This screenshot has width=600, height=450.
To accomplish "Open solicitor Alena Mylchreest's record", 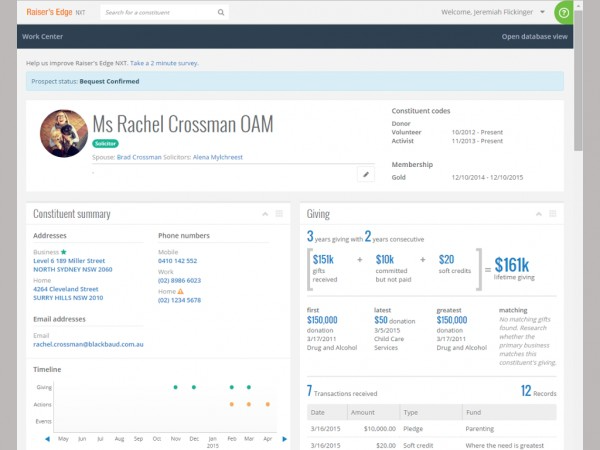I will pyautogui.click(x=218, y=157).
